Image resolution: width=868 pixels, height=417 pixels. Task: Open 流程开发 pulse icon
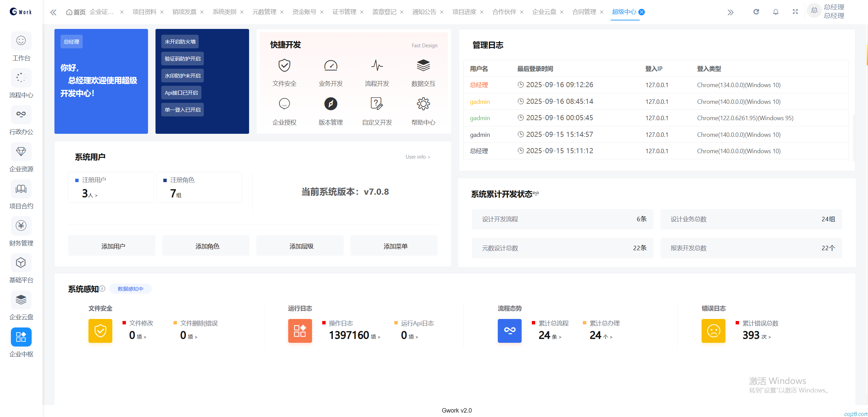point(377,65)
